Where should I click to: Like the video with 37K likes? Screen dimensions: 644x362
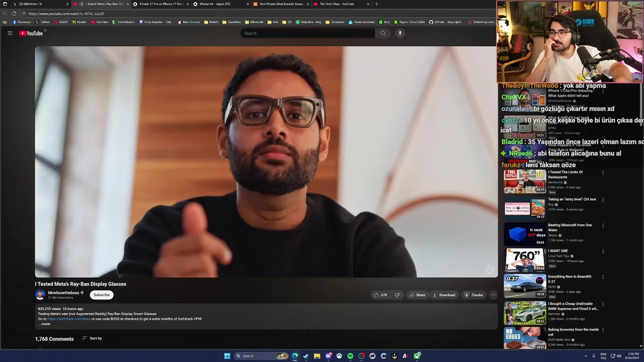click(380, 295)
